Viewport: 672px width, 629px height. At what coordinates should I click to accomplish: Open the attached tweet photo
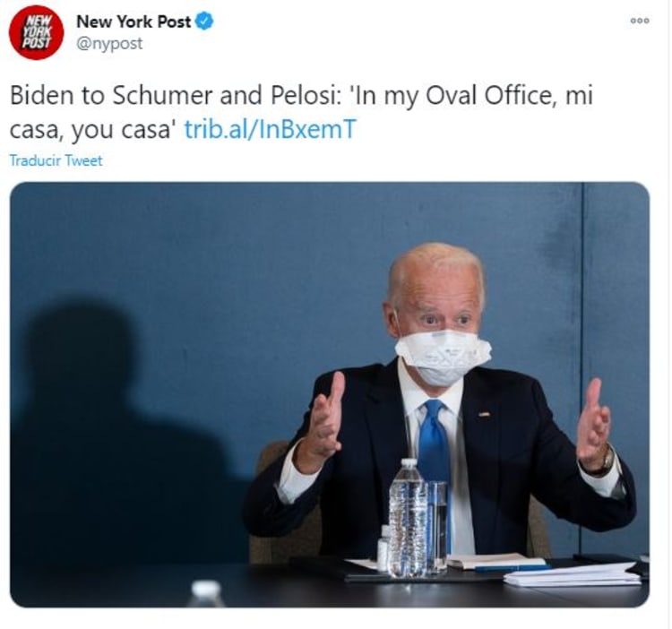[x=330, y=394]
